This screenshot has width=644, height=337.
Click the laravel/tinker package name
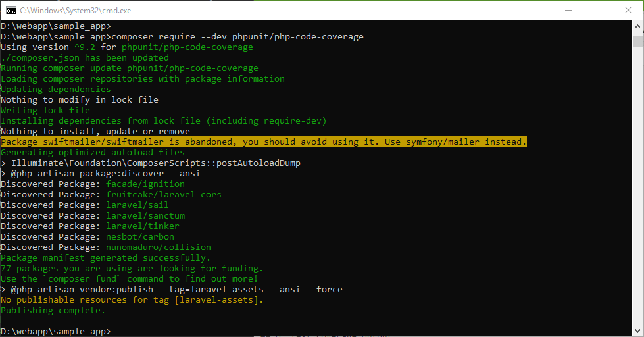143,226
